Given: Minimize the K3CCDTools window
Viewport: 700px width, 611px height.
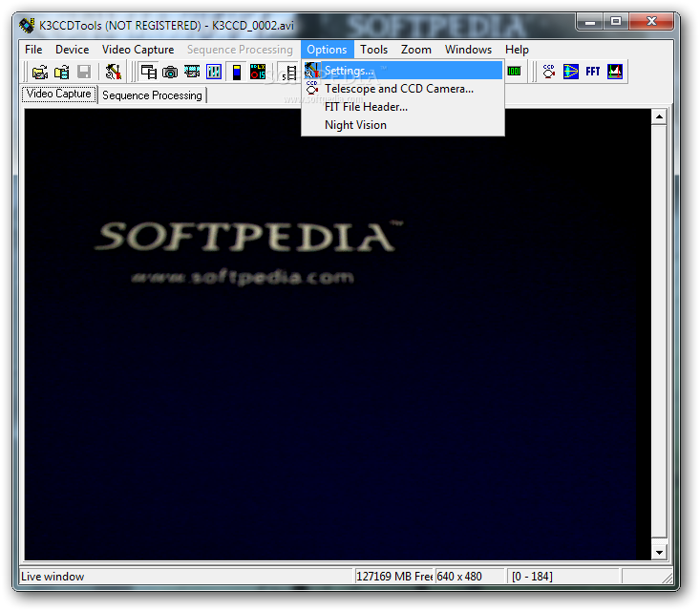Looking at the screenshot, I should 590,22.
